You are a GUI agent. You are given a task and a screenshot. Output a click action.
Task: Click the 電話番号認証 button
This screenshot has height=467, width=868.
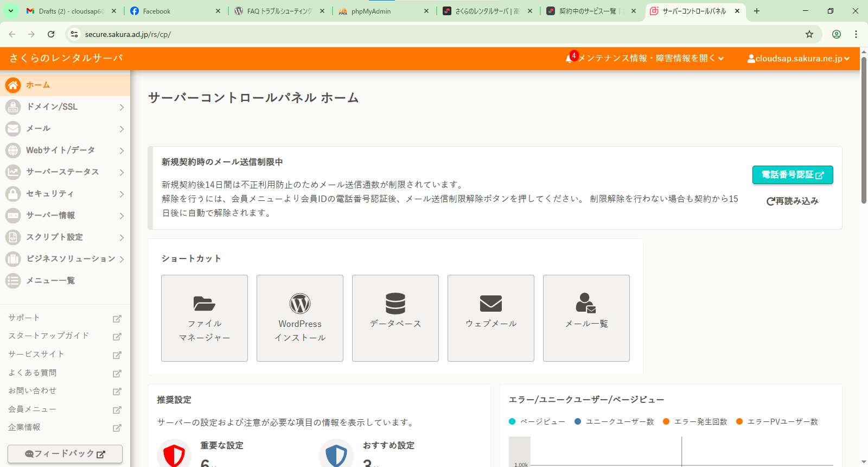click(x=793, y=175)
